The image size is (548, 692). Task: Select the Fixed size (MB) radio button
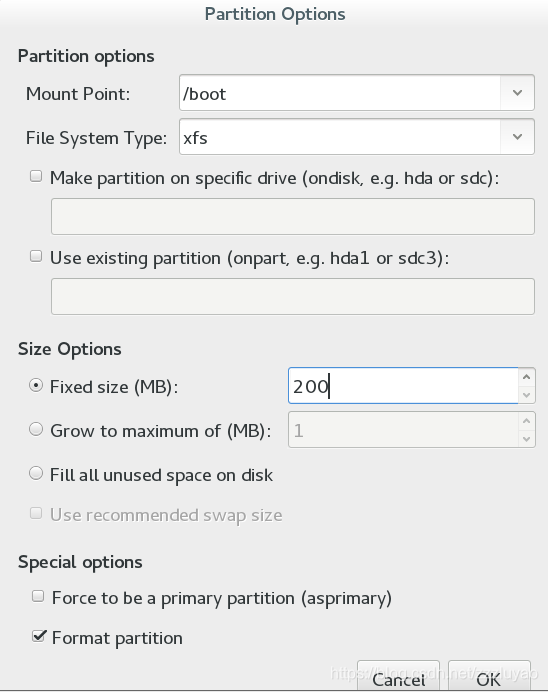[36, 385]
